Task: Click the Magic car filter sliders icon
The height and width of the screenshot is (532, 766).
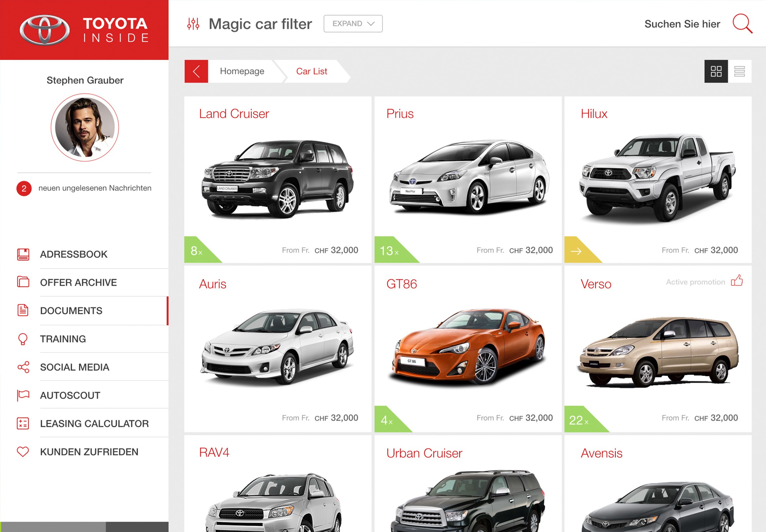Action: pos(193,24)
